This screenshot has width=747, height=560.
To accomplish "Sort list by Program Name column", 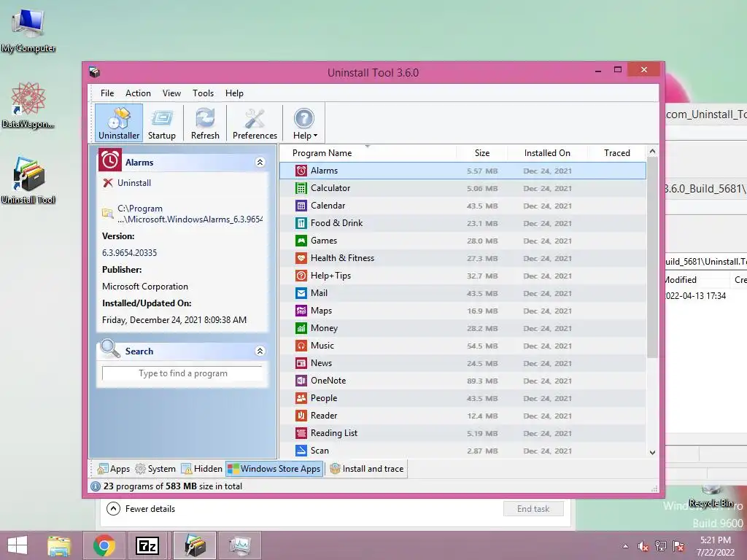I will coord(368,153).
